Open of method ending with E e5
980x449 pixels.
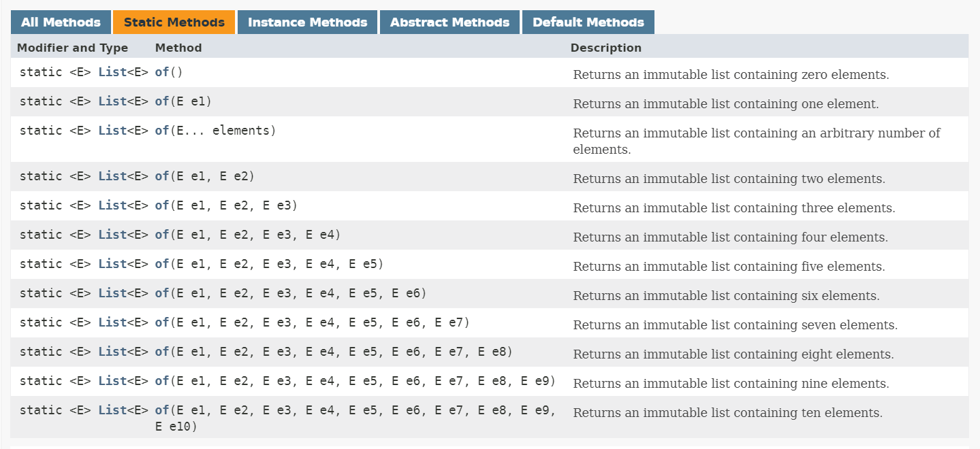[x=162, y=264]
